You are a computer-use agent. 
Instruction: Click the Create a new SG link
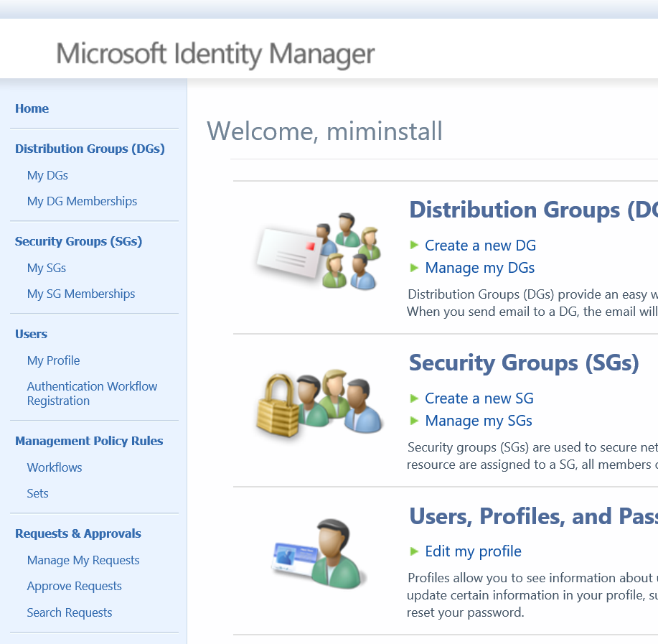(479, 398)
